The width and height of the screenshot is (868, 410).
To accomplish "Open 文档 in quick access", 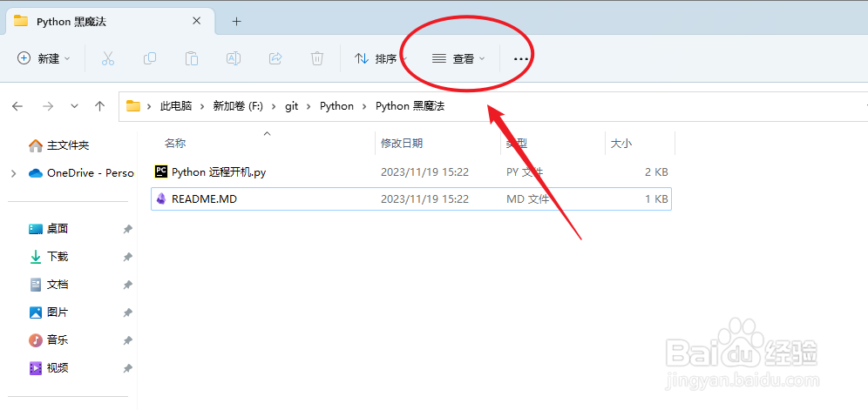I will point(58,285).
